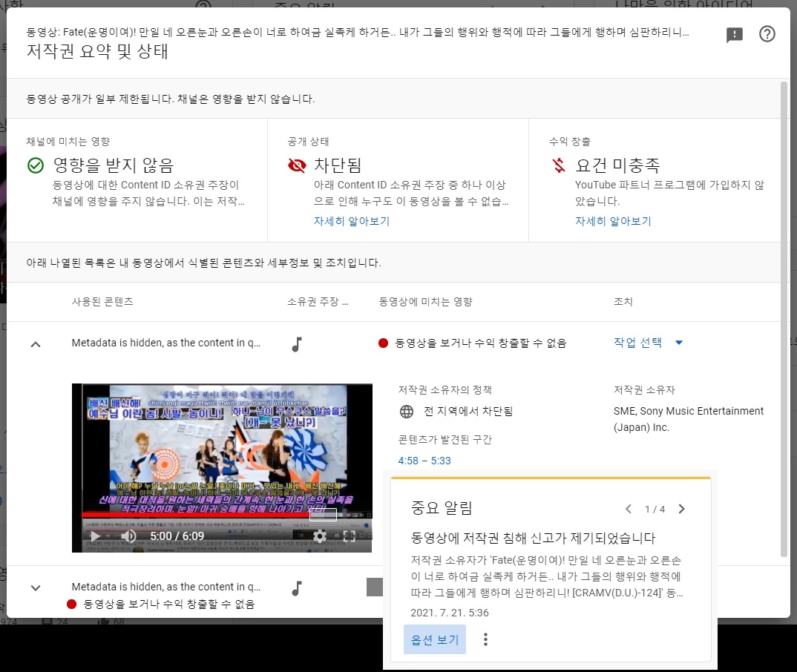The width and height of the screenshot is (797, 672).
Task: Click the green checkmark beside 영향을 받지 않음
Action: (x=36, y=165)
